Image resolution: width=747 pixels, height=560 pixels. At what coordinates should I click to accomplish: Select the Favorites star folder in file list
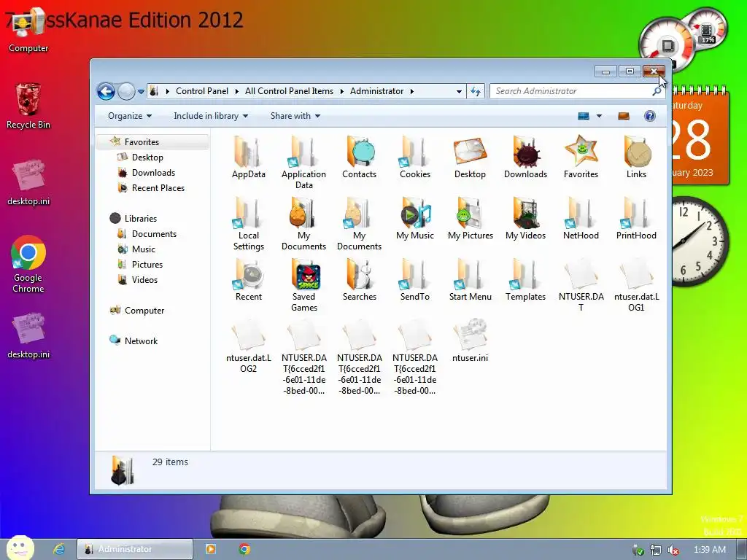click(581, 157)
